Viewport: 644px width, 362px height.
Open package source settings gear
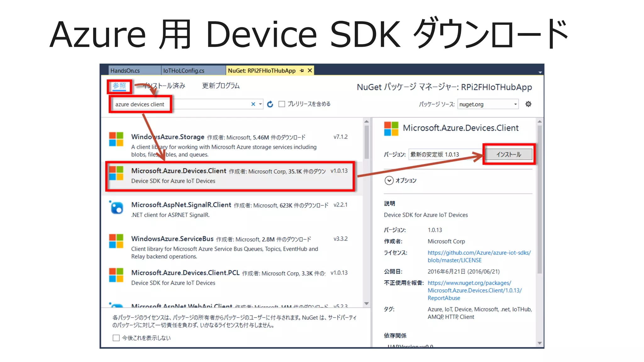(528, 104)
